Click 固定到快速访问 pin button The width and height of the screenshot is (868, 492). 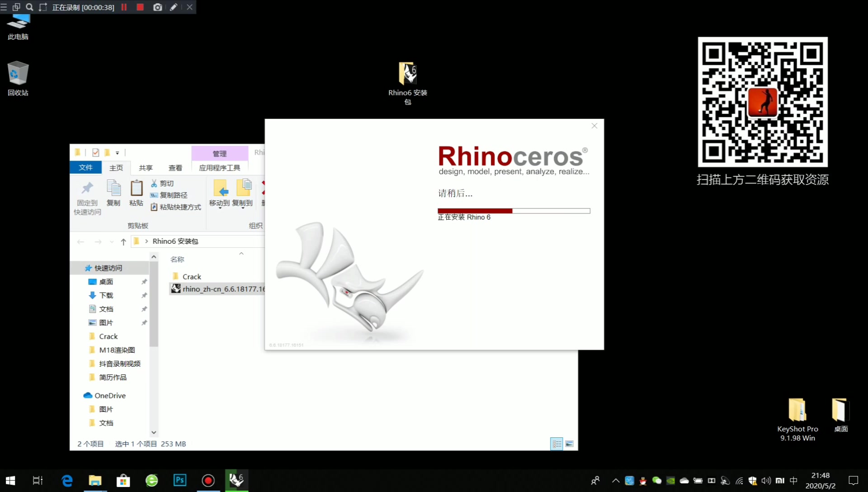pyautogui.click(x=87, y=198)
